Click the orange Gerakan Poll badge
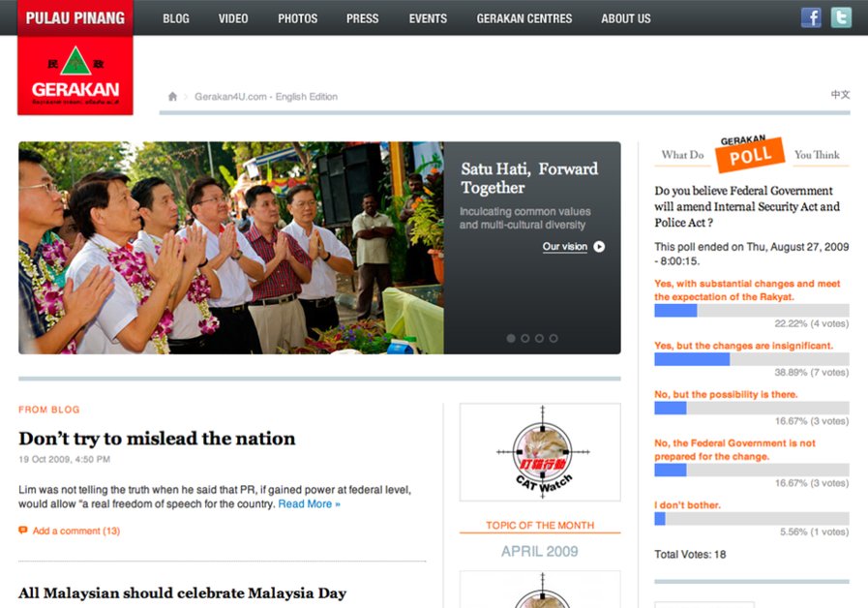 (x=750, y=153)
